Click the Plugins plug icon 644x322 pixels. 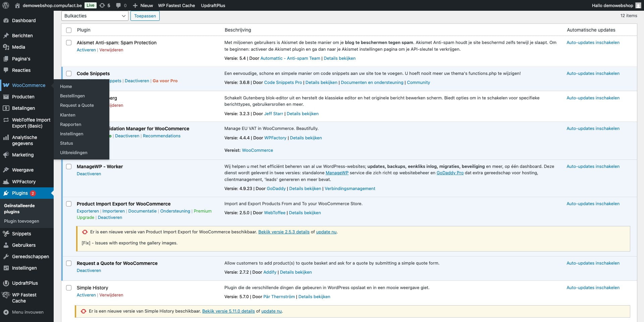(x=6, y=193)
